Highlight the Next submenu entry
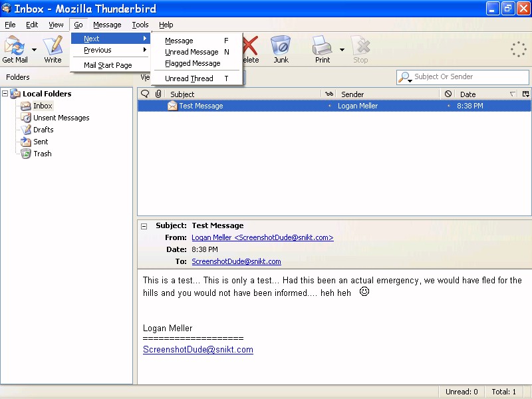Image resolution: width=532 pixels, height=399 pixels. pyautogui.click(x=110, y=39)
